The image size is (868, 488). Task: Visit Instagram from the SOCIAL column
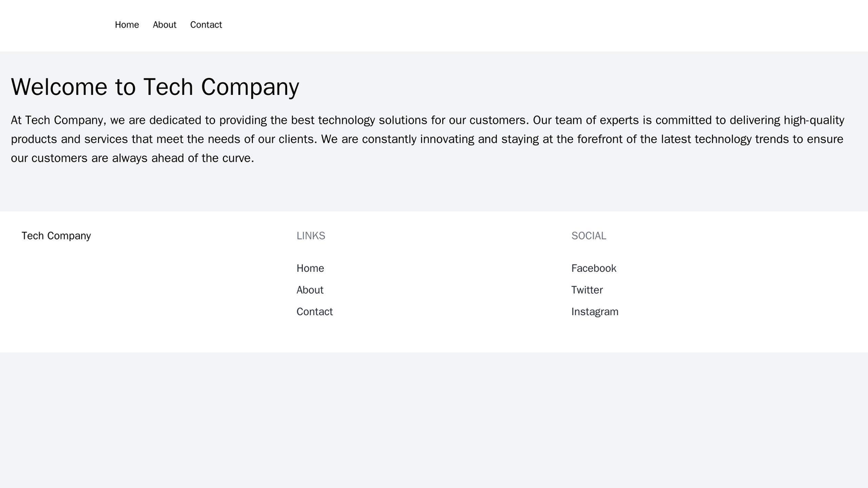(595, 311)
